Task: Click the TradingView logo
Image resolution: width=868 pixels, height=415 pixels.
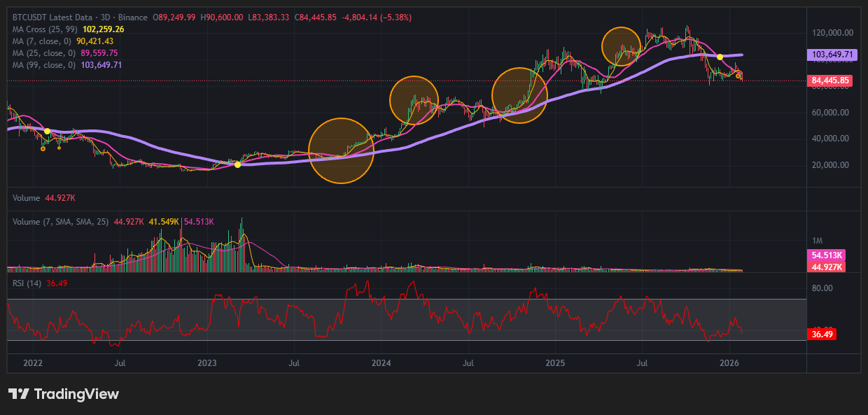Action: (64, 394)
